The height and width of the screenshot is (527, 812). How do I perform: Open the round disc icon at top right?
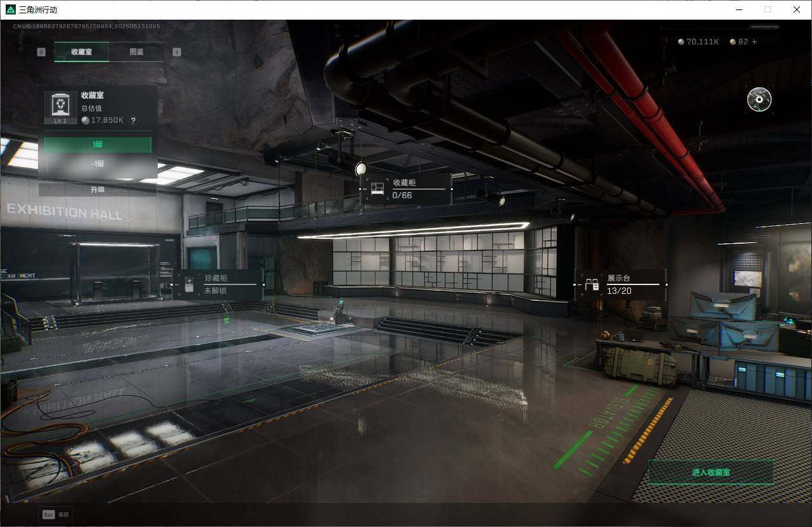point(759,99)
